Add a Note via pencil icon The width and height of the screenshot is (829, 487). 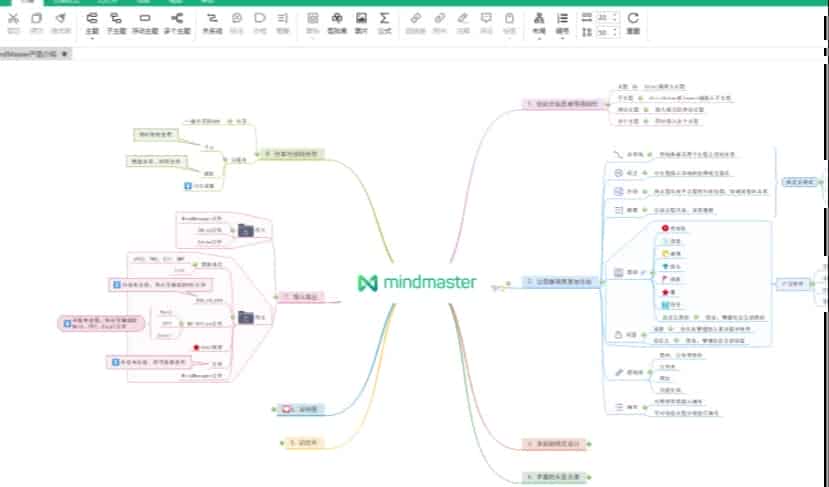coord(463,19)
